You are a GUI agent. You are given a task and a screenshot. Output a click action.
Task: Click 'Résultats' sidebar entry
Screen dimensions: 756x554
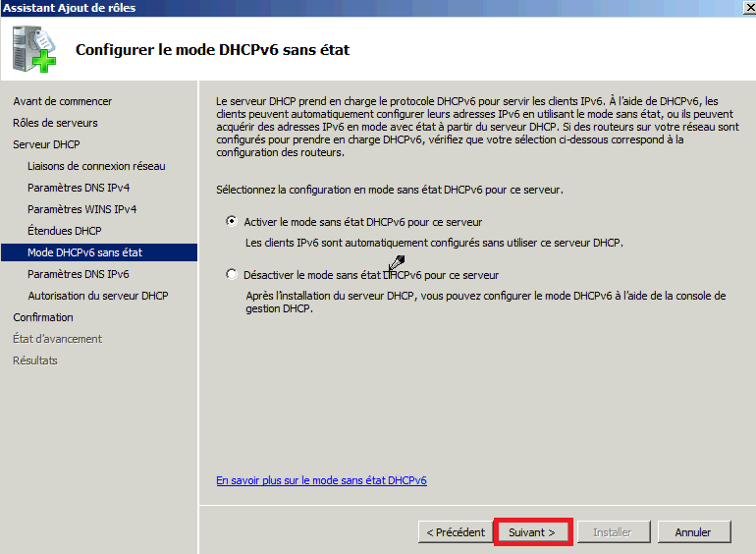[34, 360]
